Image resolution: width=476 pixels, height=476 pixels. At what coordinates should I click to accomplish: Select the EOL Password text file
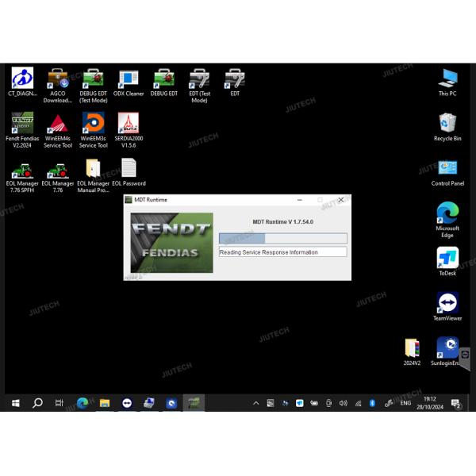(x=128, y=169)
